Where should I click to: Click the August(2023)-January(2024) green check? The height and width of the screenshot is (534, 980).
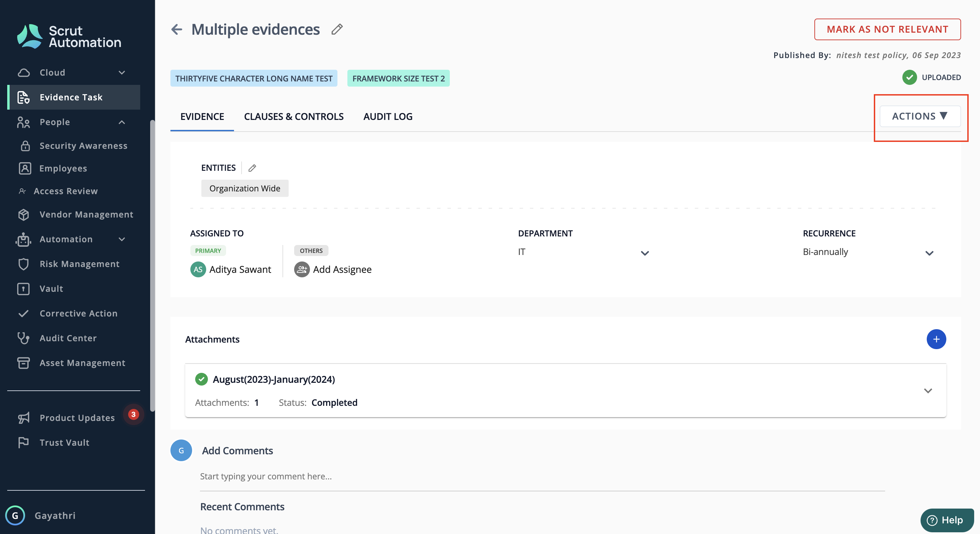(x=201, y=379)
